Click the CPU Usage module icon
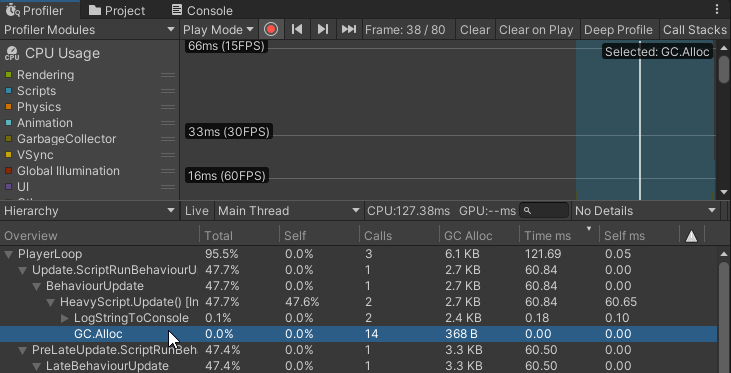The width and height of the screenshot is (731, 373). coord(12,53)
